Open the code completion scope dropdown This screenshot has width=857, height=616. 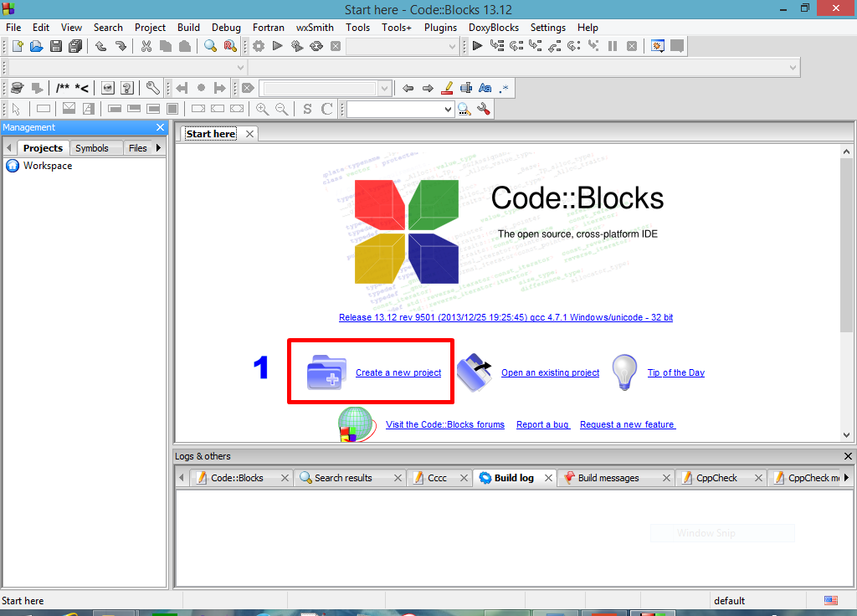click(x=240, y=67)
